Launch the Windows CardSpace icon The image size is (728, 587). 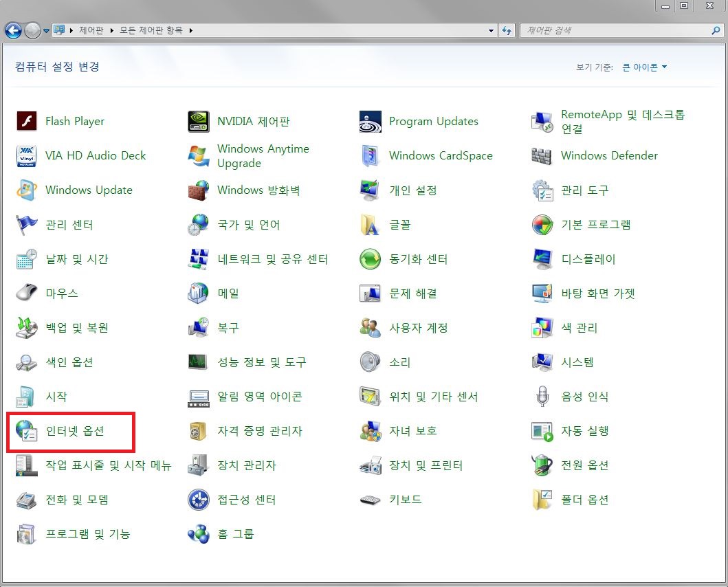(370, 155)
